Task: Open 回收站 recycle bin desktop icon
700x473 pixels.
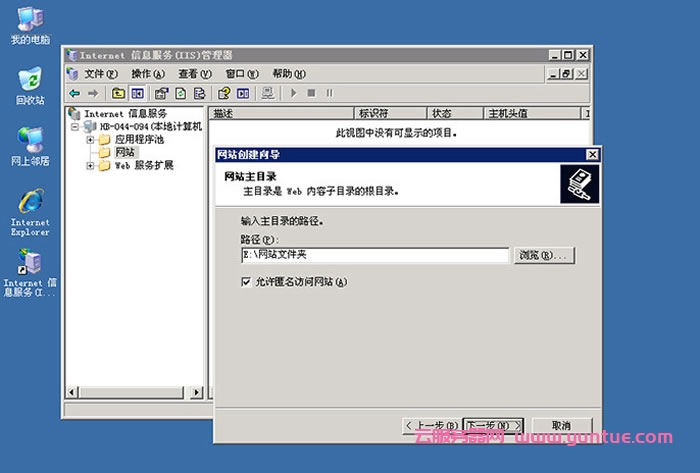Action: (x=30, y=80)
